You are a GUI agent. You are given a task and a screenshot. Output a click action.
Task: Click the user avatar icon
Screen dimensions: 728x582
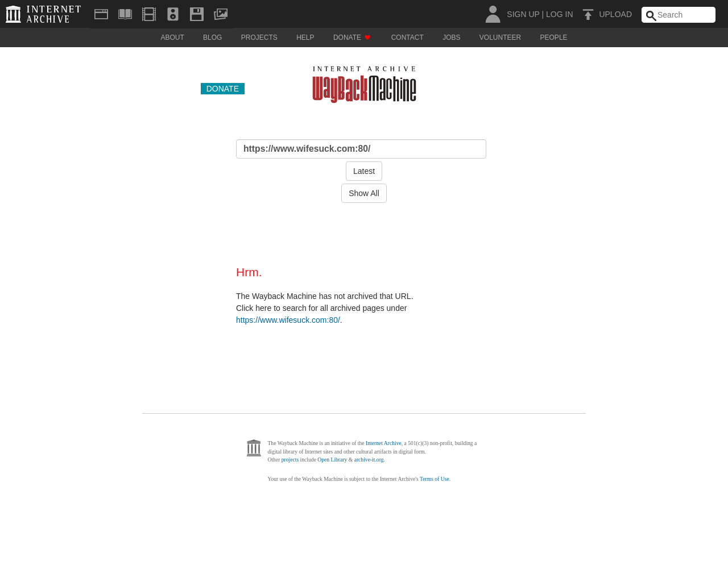[493, 14]
